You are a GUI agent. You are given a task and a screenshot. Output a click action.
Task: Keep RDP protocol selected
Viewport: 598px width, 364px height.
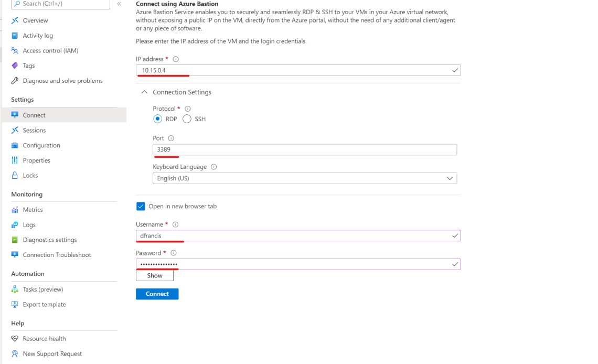tap(158, 119)
